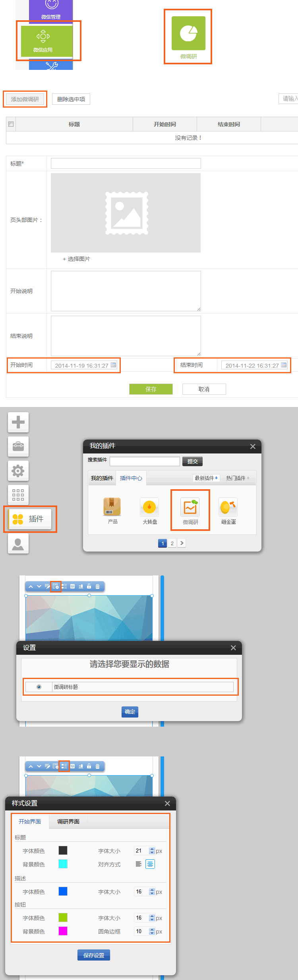The image size is (298, 980).
Task: Toggle center alignment for the title
Action: pyautogui.click(x=150, y=864)
